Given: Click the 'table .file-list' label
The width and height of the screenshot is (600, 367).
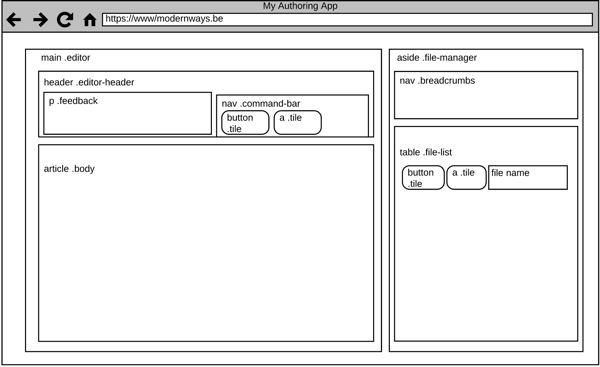Looking at the screenshot, I should 426,152.
